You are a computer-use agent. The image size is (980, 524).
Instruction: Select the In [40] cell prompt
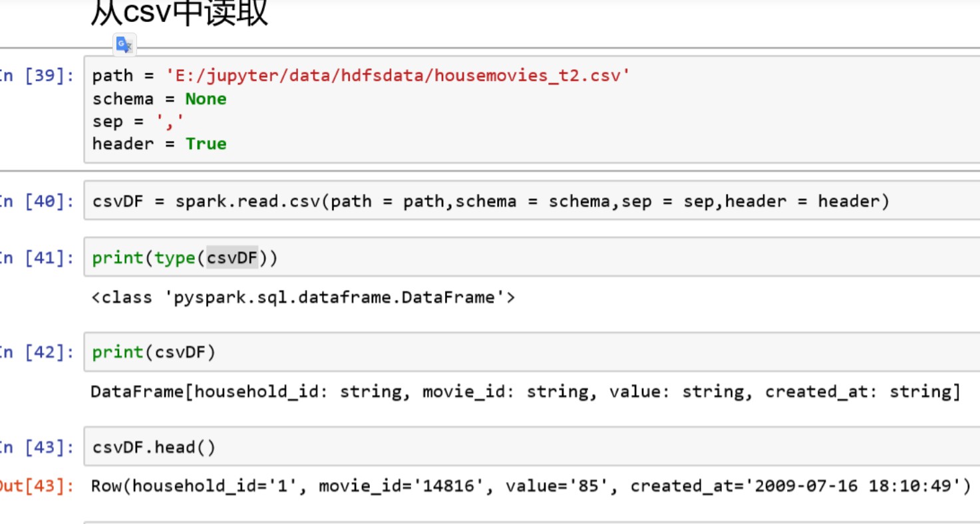click(x=37, y=201)
